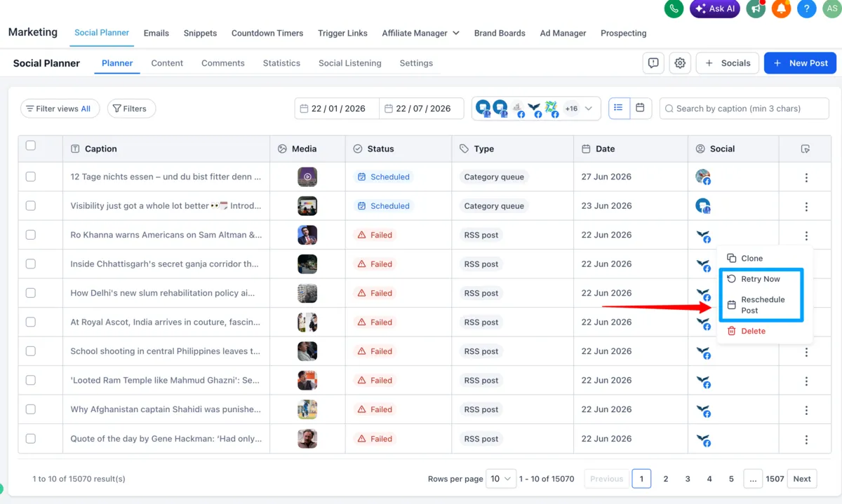Check the 'School shooting in central' row checkbox
This screenshot has height=504, width=842.
click(30, 351)
